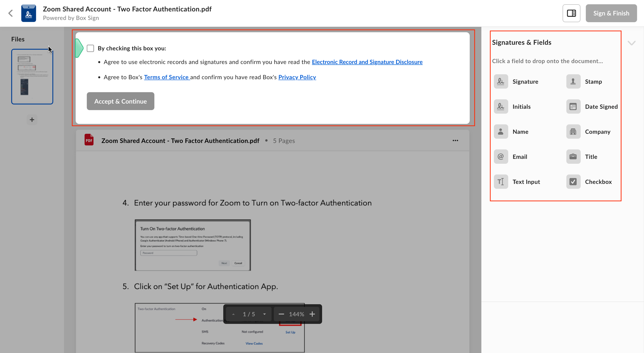Select the Date Signed calendar icon
644x353 pixels.
coord(573,107)
